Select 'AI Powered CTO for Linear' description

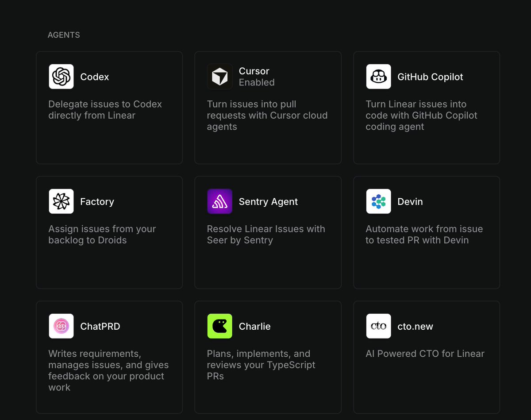click(x=425, y=354)
